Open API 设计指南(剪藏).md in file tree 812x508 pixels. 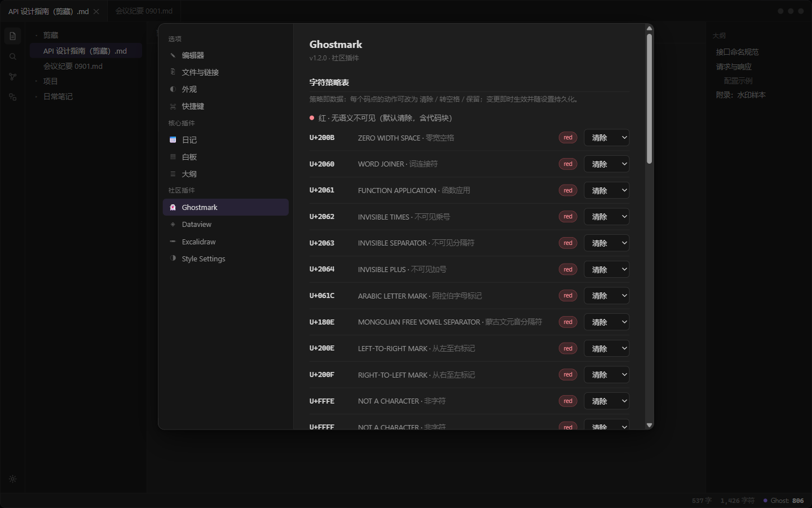86,51
